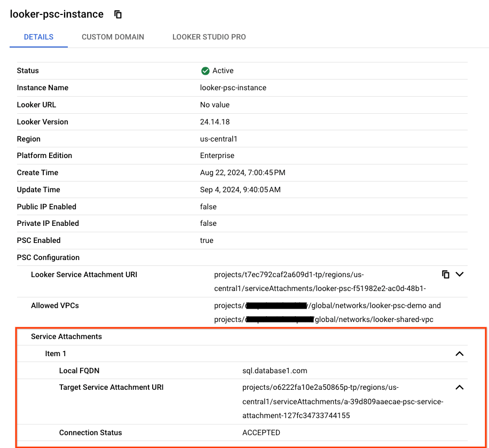Expand the Looker Service Attachment URI row

(459, 274)
